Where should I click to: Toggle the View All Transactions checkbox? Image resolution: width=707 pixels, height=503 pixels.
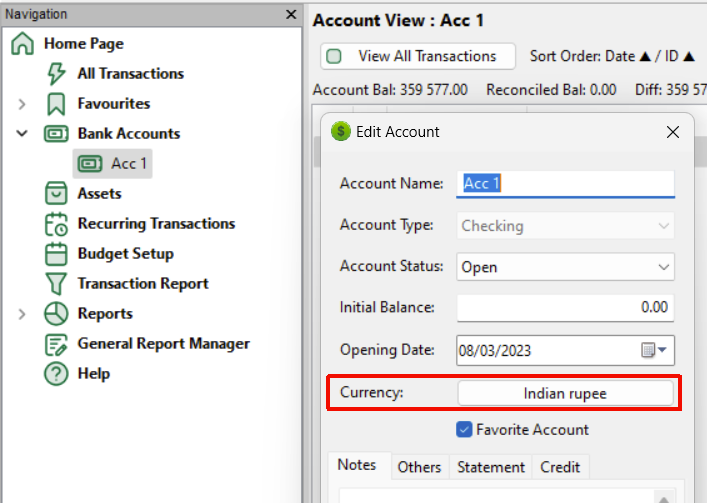coord(334,56)
